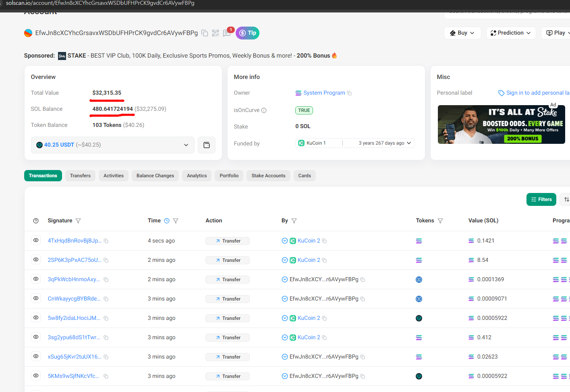Viewport: 570px width, 392px height.
Task: Open the Cards tab
Action: point(305,176)
